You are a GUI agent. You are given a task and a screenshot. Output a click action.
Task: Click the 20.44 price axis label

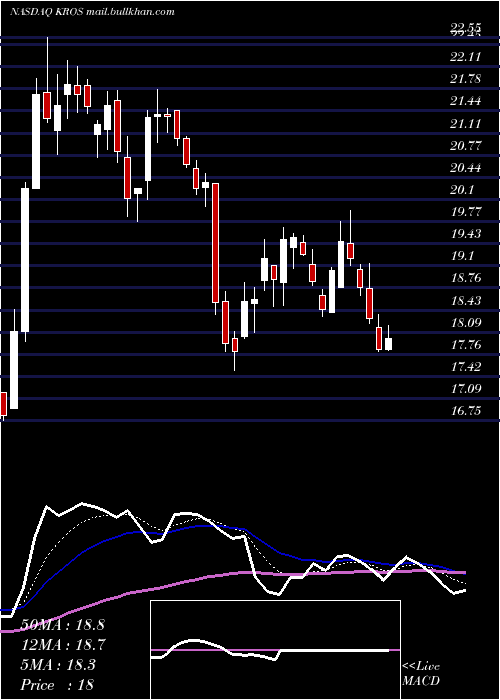tap(466, 168)
